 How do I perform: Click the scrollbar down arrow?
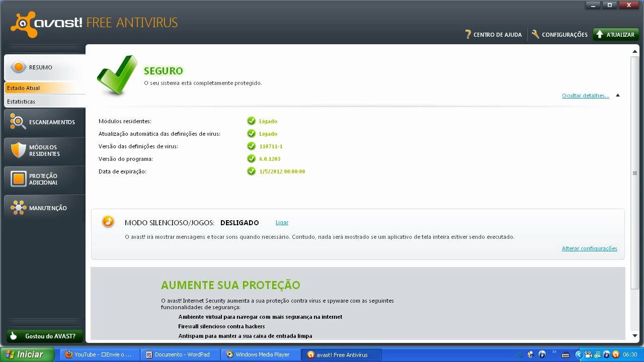635,335
